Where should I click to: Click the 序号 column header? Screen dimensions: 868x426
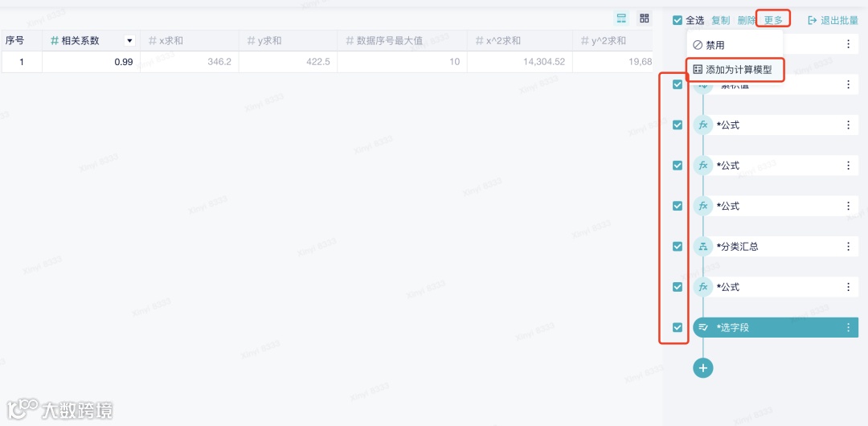[x=22, y=40]
